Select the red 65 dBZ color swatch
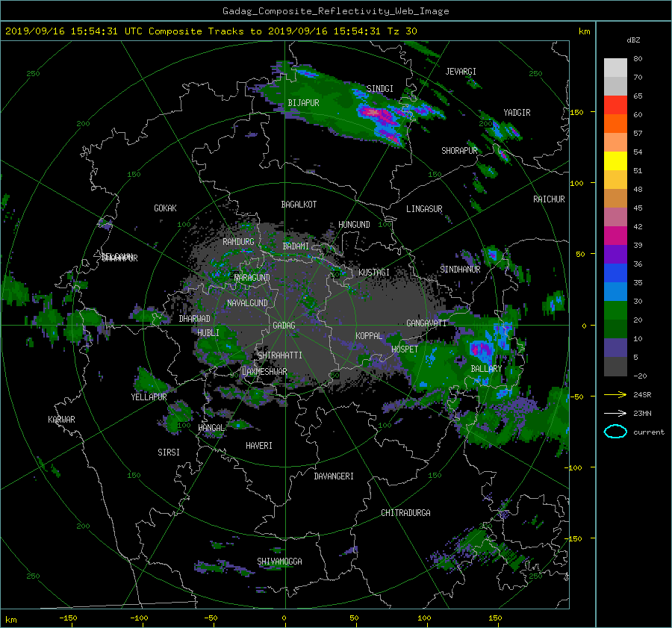 615,105
